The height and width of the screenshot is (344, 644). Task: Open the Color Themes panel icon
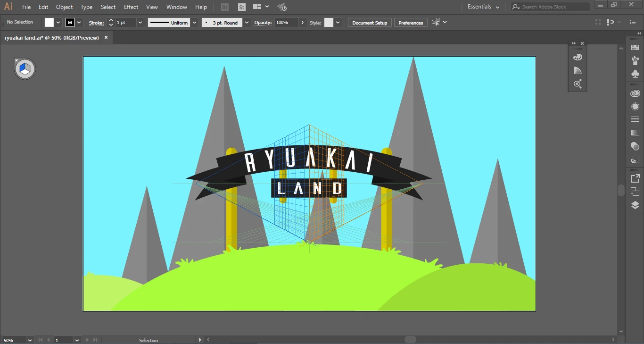[x=578, y=84]
